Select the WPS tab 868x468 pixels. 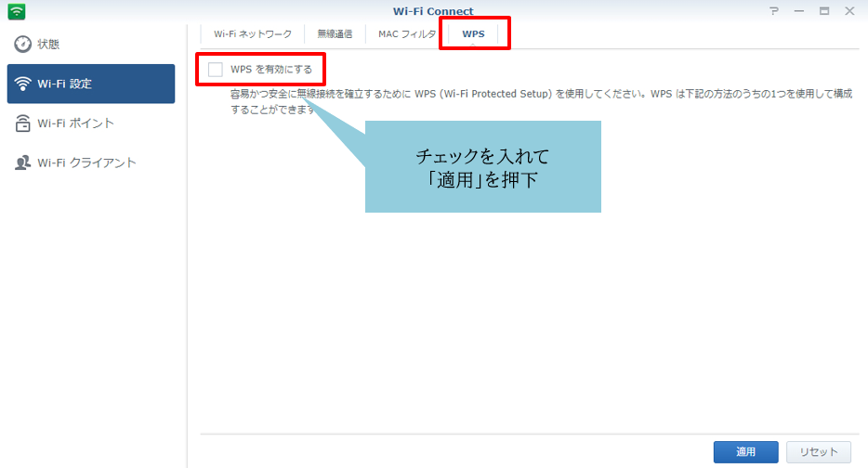pyautogui.click(x=473, y=33)
